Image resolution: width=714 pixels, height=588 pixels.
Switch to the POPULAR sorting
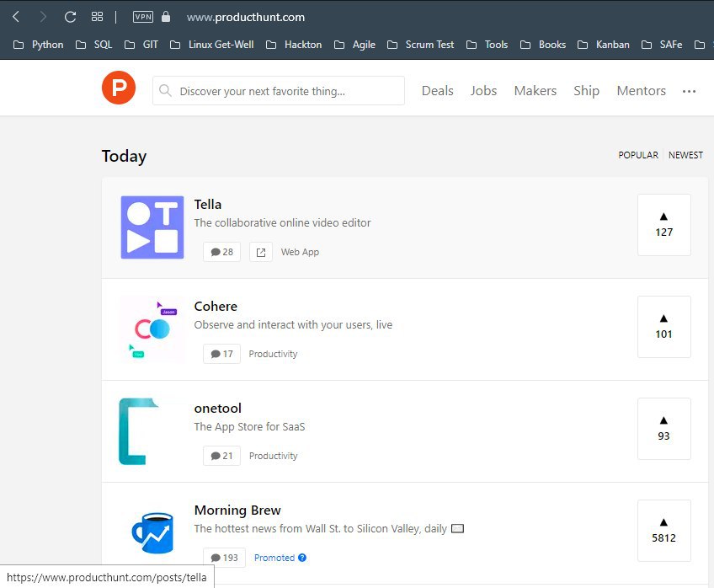click(x=638, y=155)
